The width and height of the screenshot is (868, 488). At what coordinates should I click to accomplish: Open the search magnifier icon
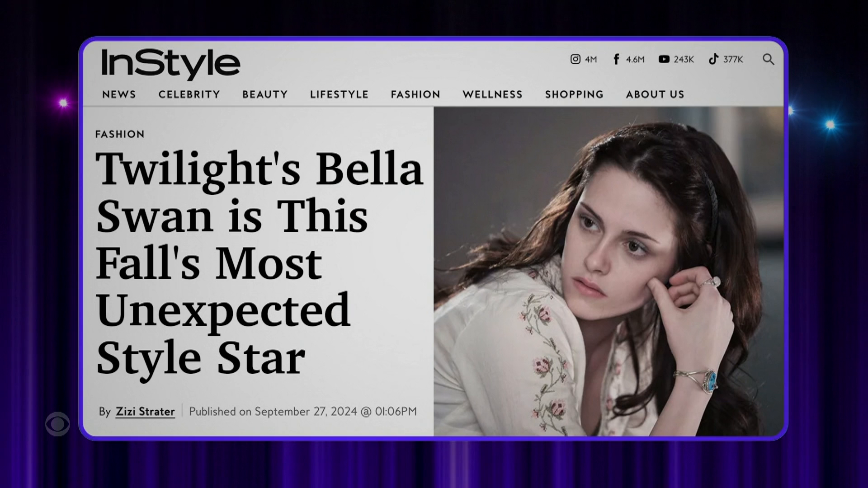click(x=768, y=59)
